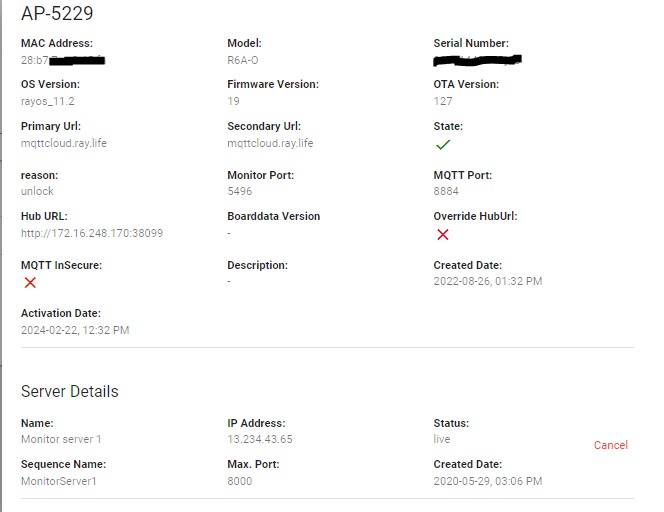Image resolution: width=664 pixels, height=512 pixels.
Task: Click the red Cancel link
Action: [x=610, y=445]
